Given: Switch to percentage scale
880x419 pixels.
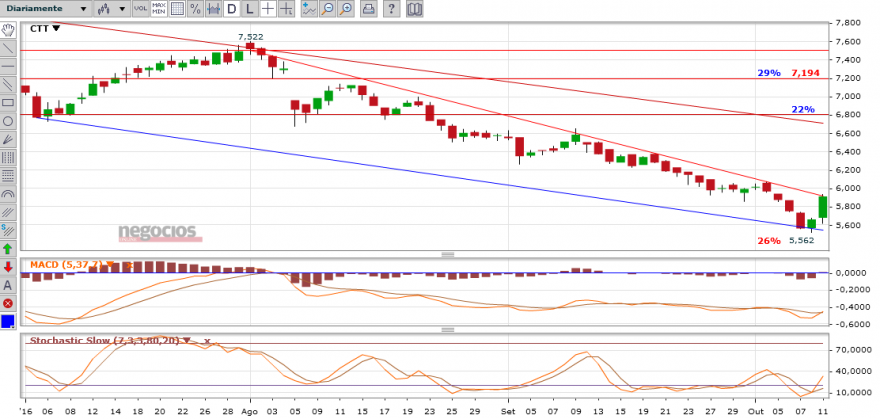Looking at the screenshot, I should click(195, 9).
